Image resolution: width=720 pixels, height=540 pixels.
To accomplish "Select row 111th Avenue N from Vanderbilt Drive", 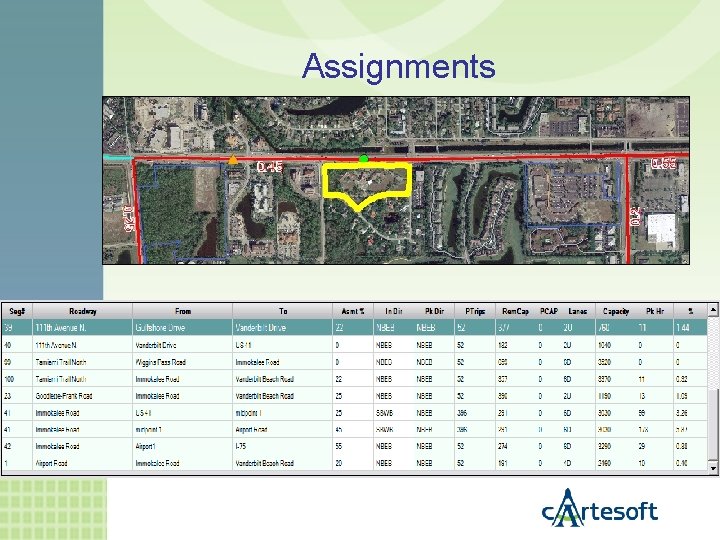I will (354, 345).
